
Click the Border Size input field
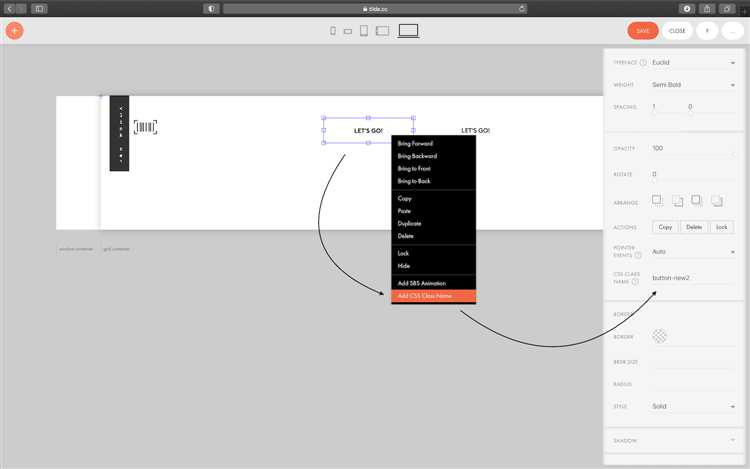click(x=693, y=362)
